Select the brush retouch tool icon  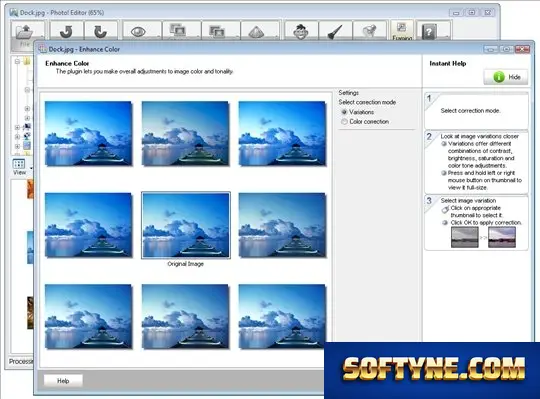[335, 32]
